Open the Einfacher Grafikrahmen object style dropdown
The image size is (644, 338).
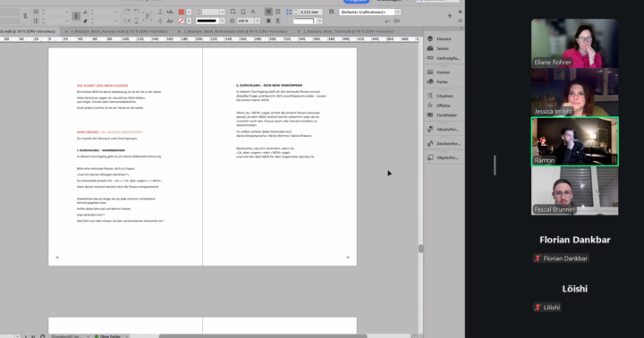(397, 12)
